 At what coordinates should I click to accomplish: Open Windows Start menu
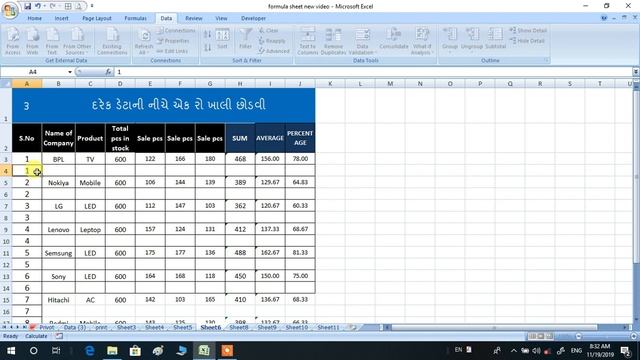pos(11,351)
